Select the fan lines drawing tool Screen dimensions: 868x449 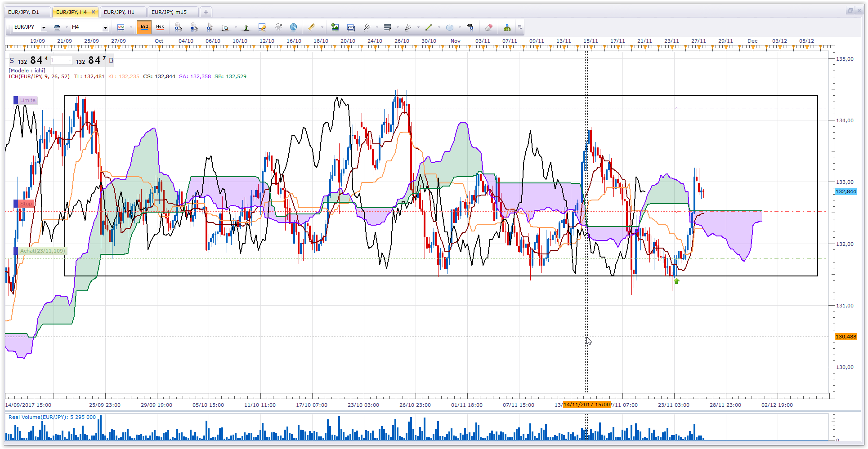click(x=408, y=27)
